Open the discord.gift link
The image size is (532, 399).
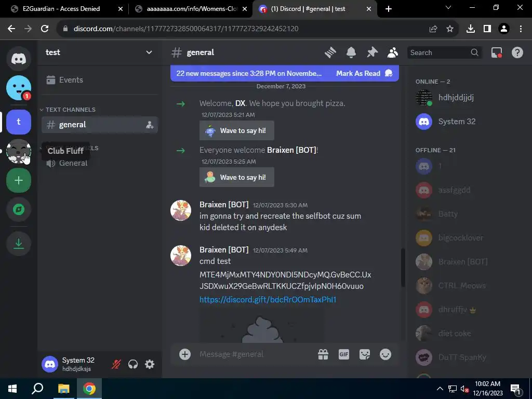[x=268, y=300]
